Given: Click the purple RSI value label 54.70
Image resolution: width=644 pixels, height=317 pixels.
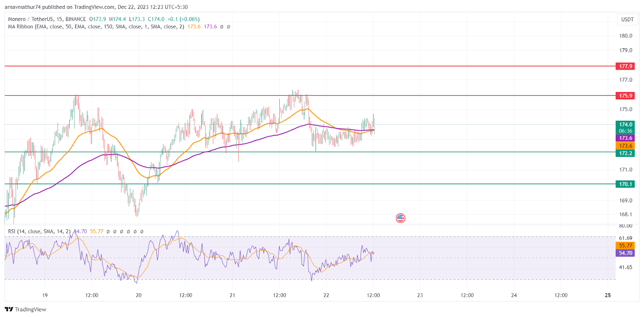Looking at the screenshot, I should pos(625,253).
